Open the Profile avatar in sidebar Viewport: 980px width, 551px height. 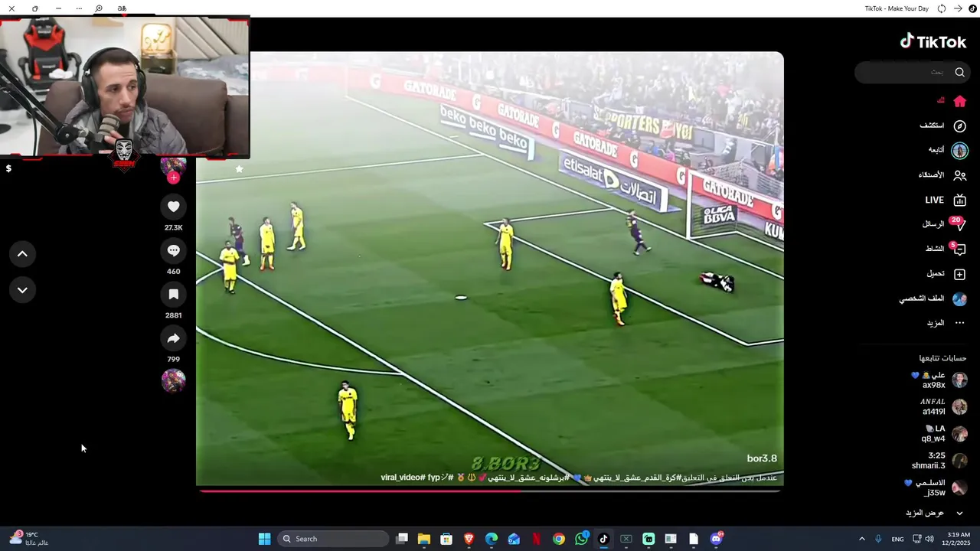[x=959, y=298]
